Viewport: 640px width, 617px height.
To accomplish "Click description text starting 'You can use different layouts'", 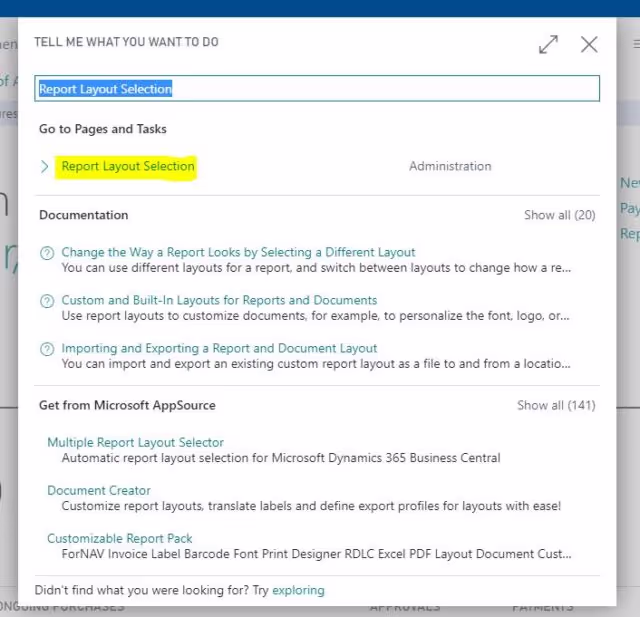I will (316, 268).
